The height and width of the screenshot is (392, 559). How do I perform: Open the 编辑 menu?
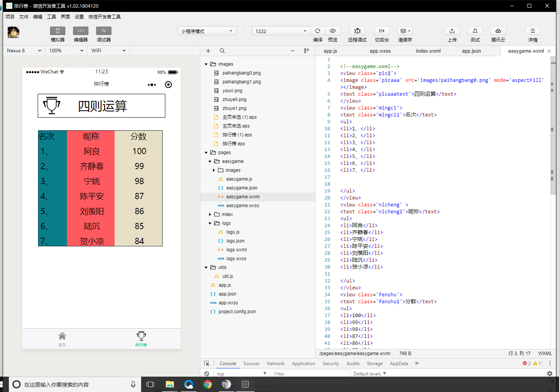pyautogui.click(x=38, y=17)
